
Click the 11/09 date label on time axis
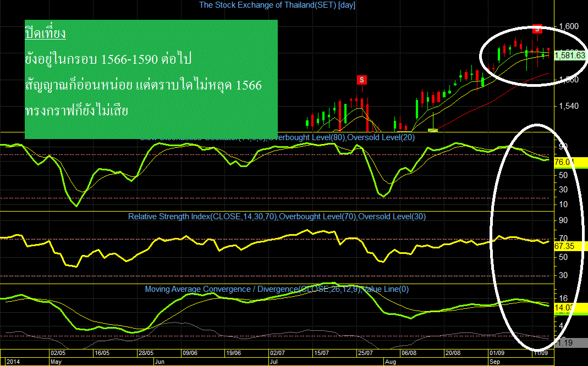tap(541, 353)
